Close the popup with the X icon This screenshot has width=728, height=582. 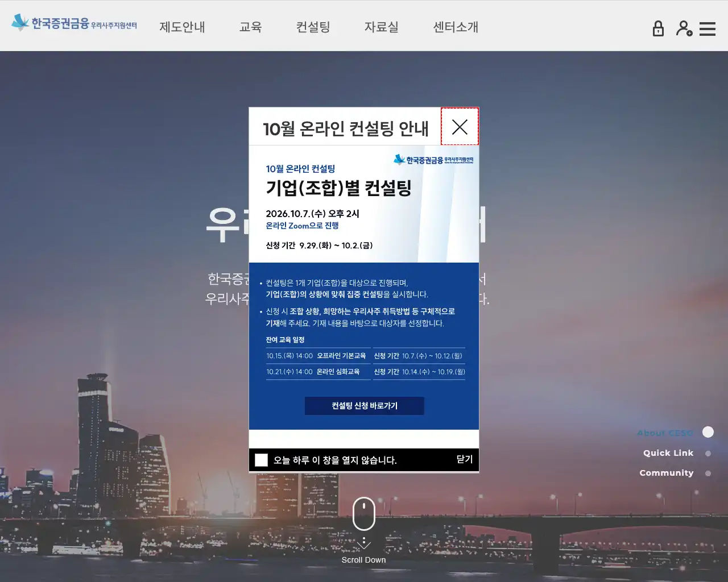pyautogui.click(x=460, y=126)
